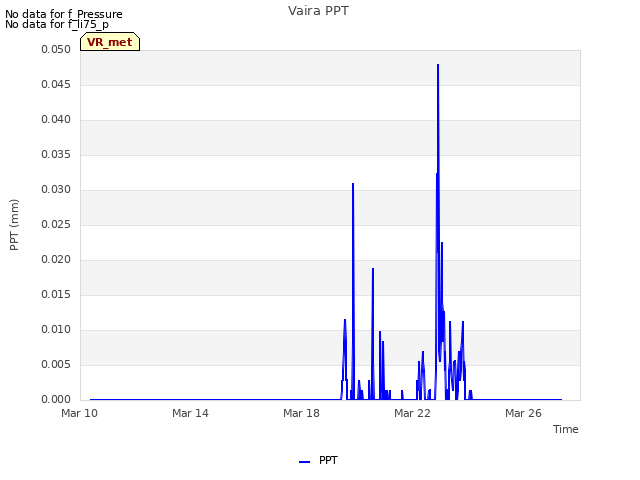
Task: Click the 0.000 y-axis tick label
Action: tap(56, 400)
